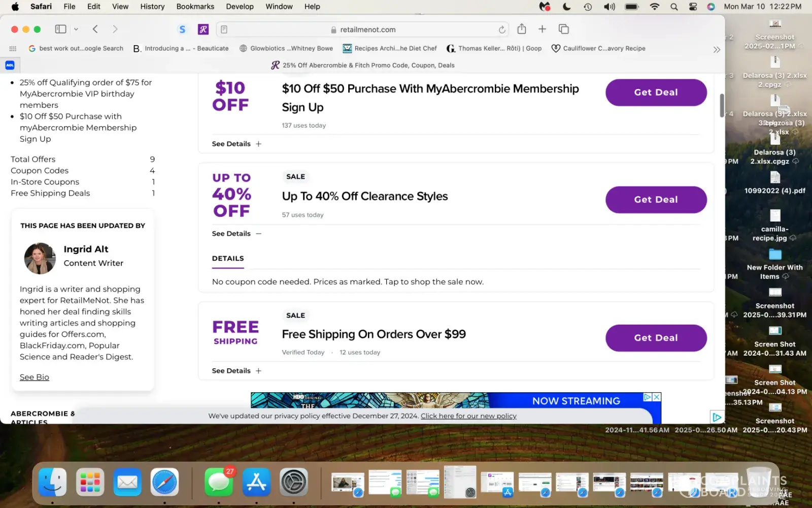This screenshot has height=508, width=812.
Task: Toggle the Safari sidebar button
Action: tap(60, 29)
